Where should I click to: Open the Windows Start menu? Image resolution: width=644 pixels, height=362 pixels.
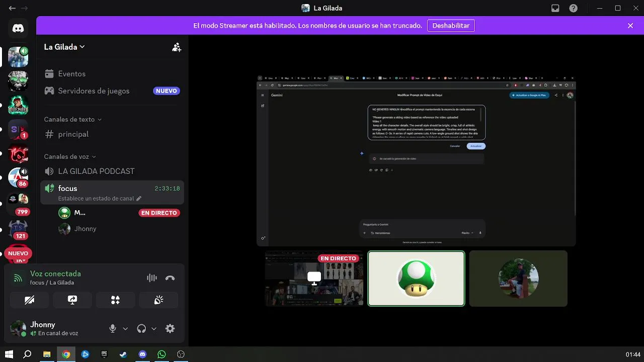(9, 354)
